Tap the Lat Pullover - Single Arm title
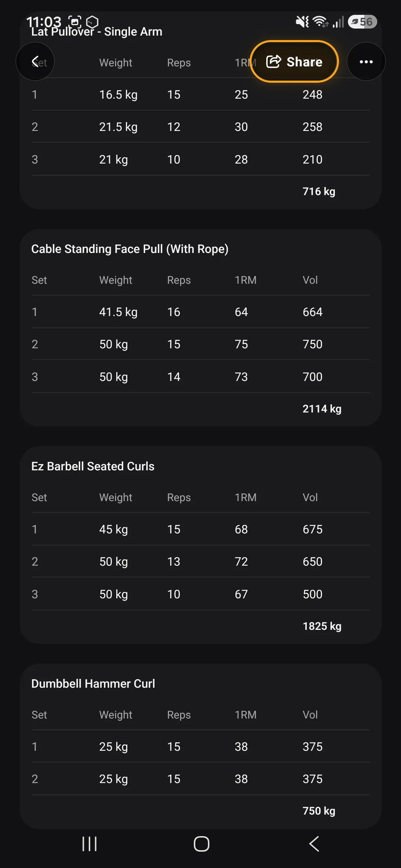The width and height of the screenshot is (401, 868). point(97,32)
